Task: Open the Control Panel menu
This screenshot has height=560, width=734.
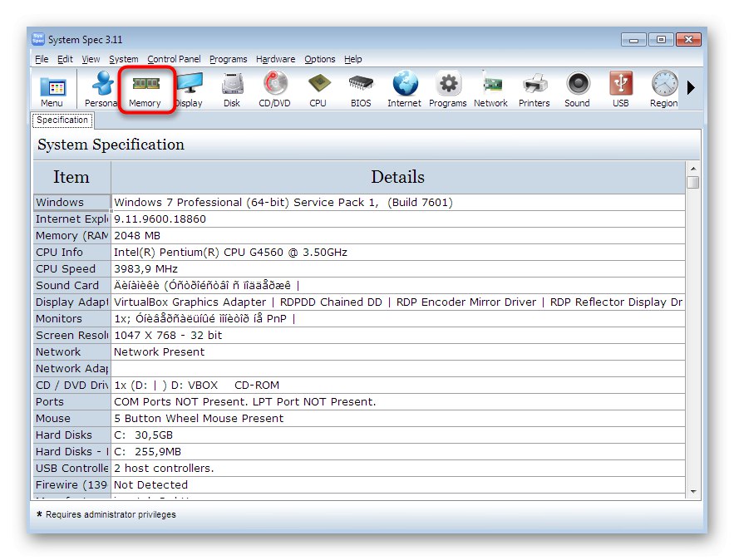Action: 174,59
